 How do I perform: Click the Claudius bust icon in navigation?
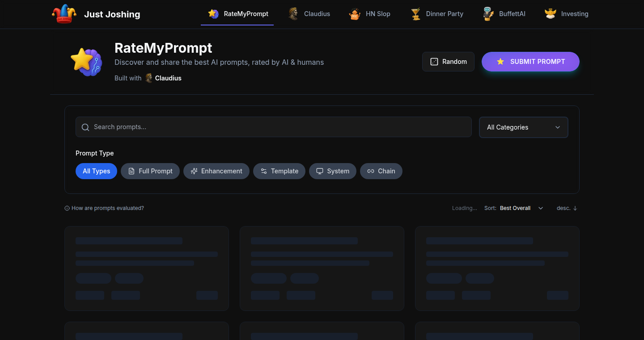point(293,14)
